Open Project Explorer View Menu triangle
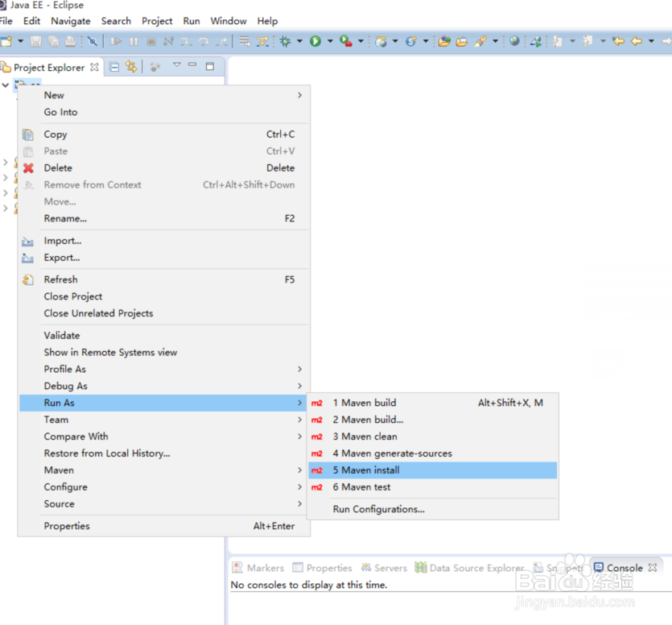 point(177,64)
